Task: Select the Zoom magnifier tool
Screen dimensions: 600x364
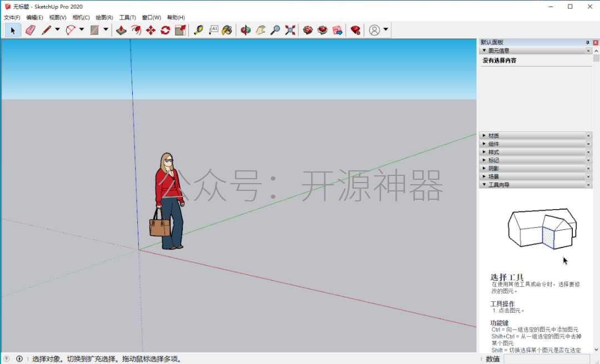Action: pos(275,30)
